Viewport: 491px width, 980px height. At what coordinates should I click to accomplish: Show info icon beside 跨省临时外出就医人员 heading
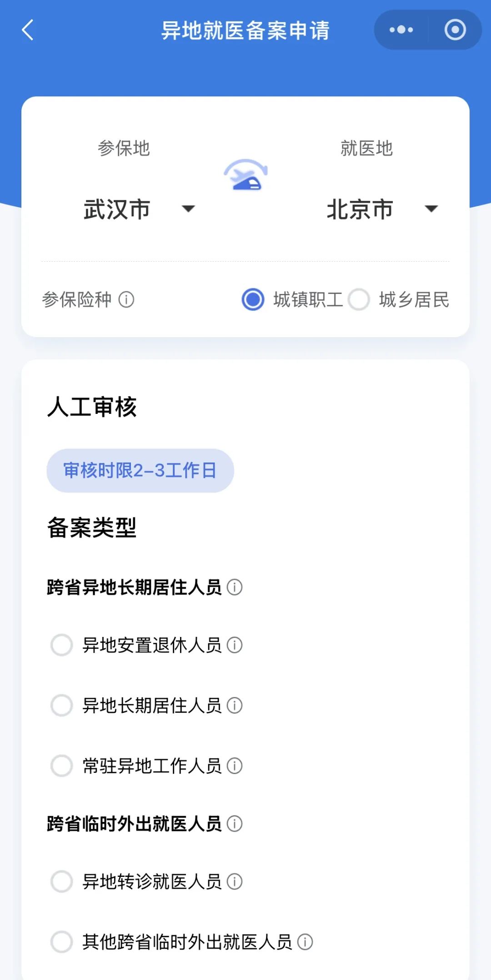[235, 824]
